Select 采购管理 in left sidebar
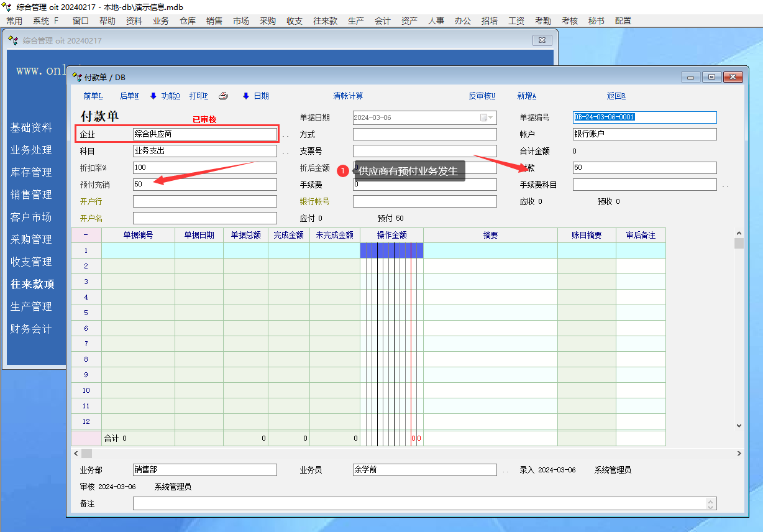 click(x=31, y=239)
